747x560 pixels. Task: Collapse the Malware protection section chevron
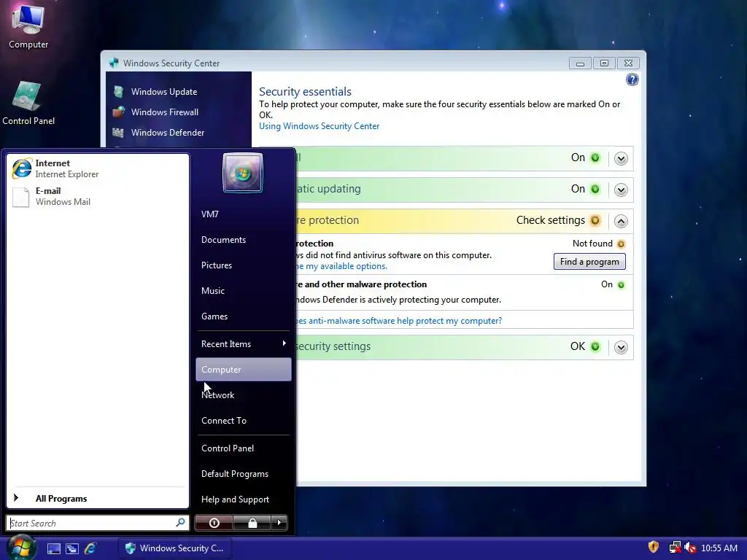point(621,222)
